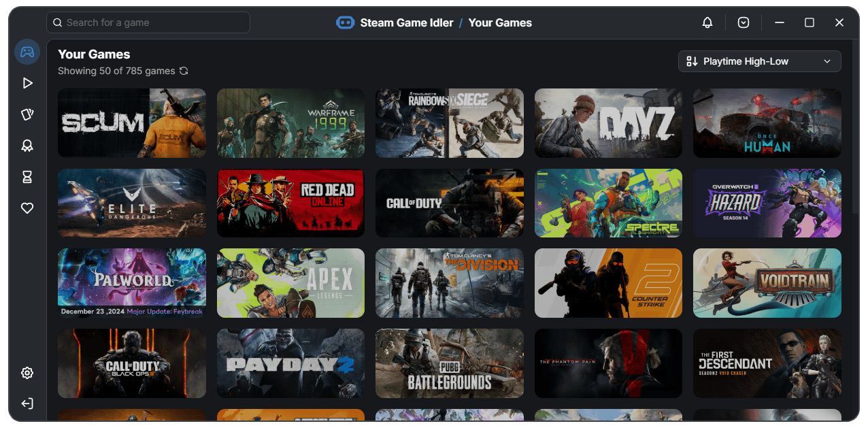
Task: Select the SCUM game card
Action: pos(132,123)
